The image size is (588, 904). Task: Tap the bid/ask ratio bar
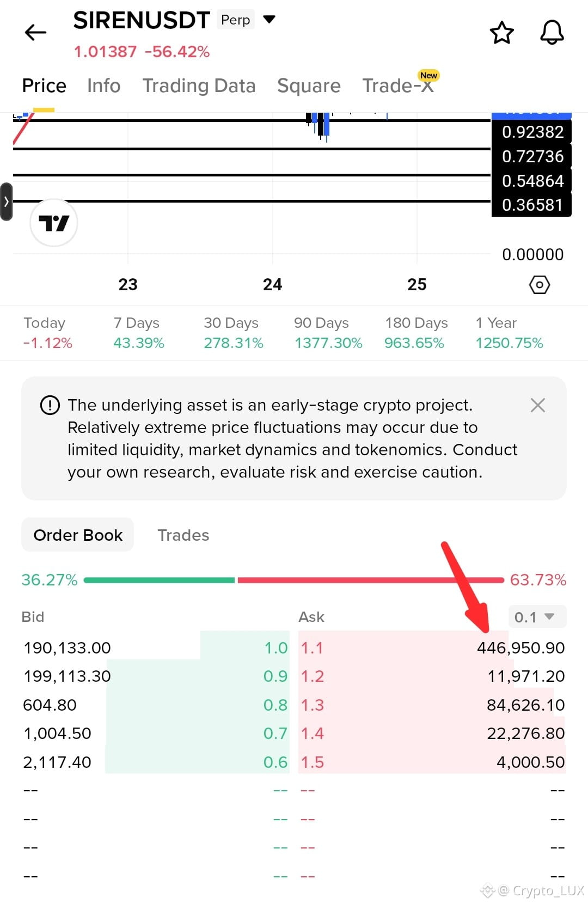point(294,580)
